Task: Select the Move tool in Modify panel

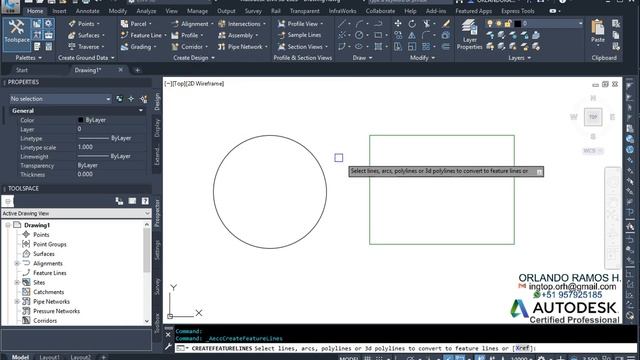Action: click(398, 24)
